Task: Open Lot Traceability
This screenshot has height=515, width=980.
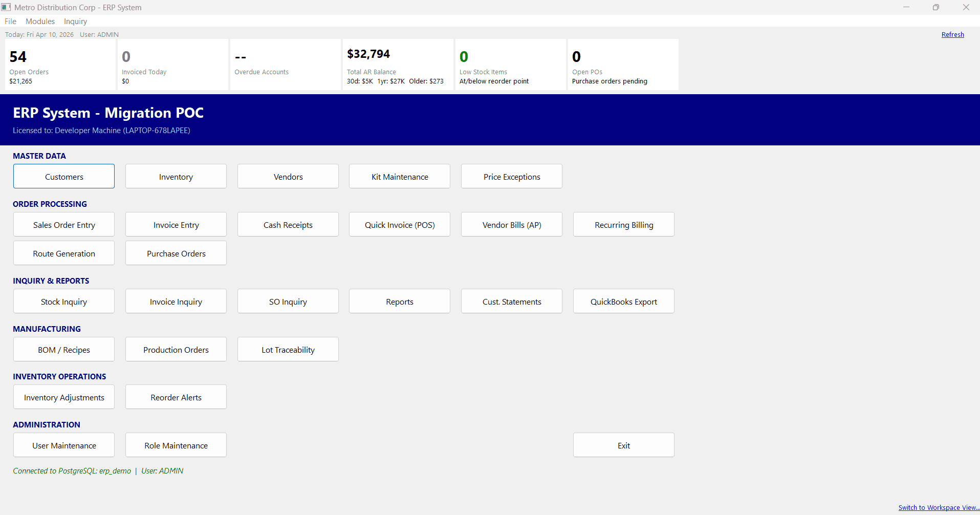Action: 288,349
